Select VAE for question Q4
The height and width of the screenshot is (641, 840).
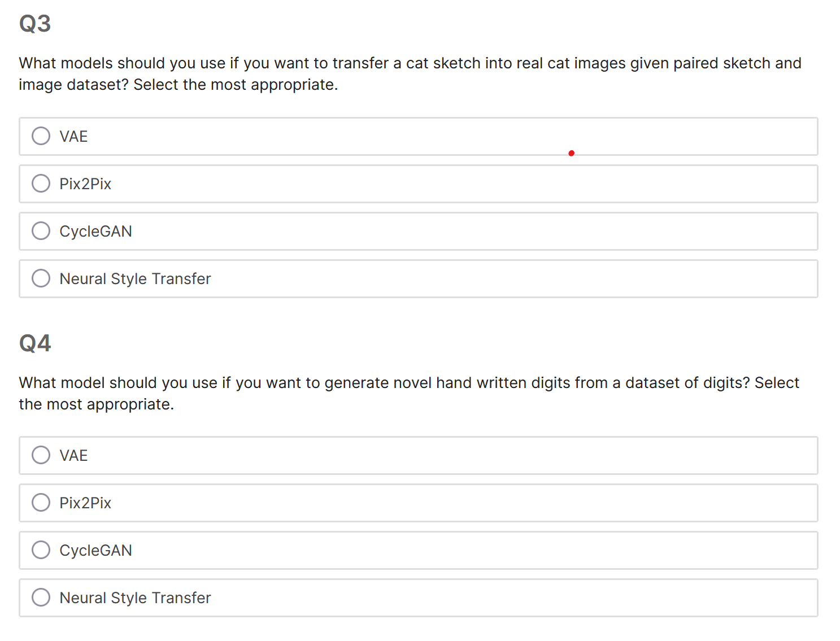(41, 455)
